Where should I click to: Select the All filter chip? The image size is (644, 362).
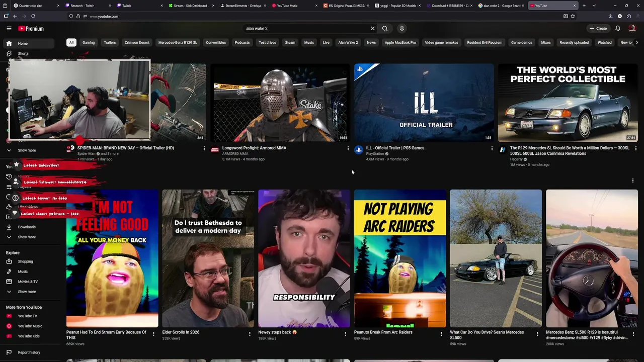pos(71,43)
